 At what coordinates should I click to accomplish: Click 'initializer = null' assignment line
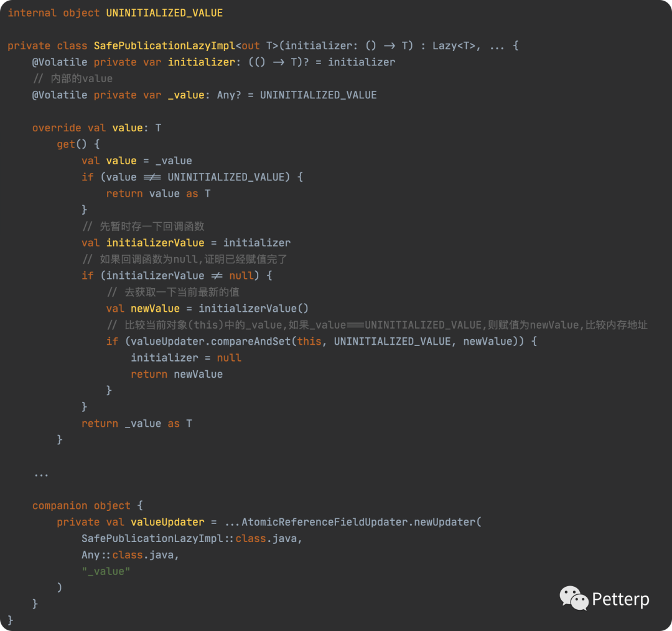click(x=186, y=358)
